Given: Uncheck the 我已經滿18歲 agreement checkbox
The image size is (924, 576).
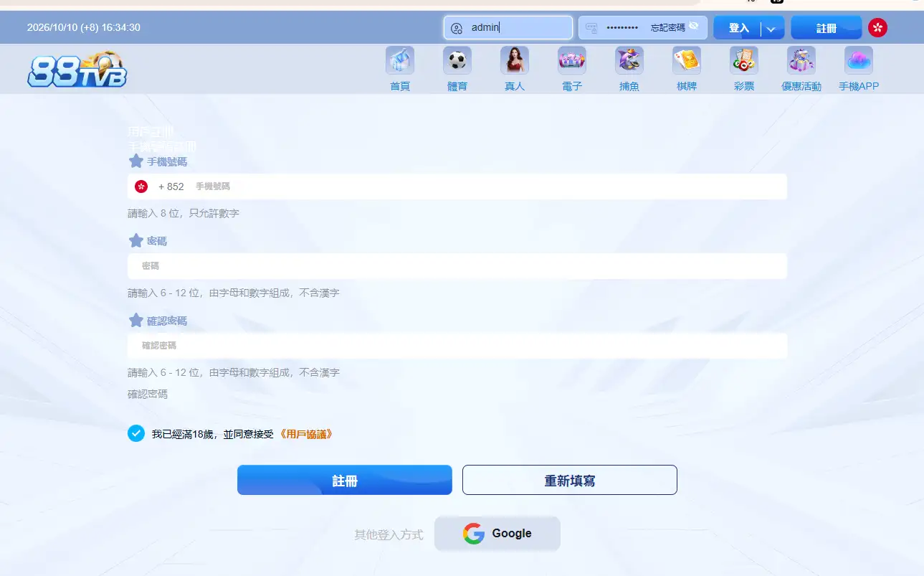Looking at the screenshot, I should (x=136, y=433).
